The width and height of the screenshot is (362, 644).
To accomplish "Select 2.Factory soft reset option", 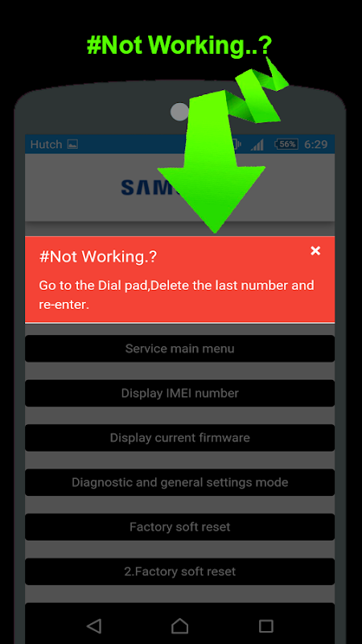I will (179, 572).
